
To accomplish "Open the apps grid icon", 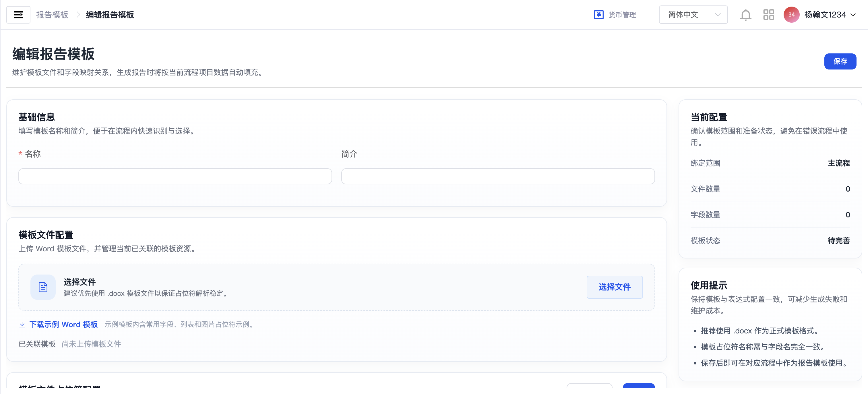I will (768, 15).
